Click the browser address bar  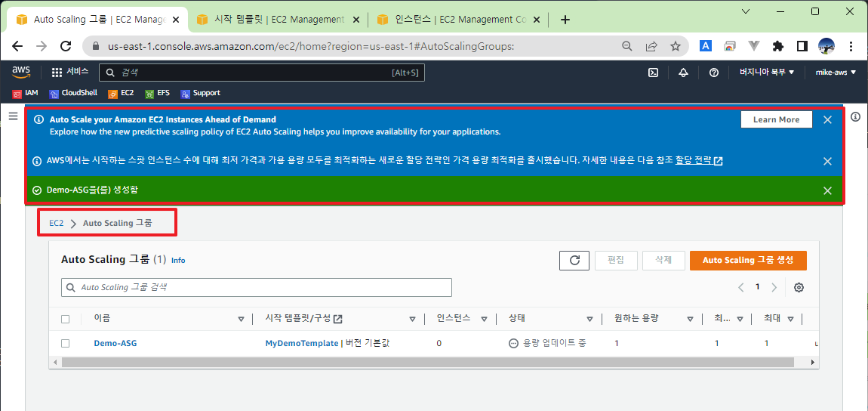click(354, 47)
